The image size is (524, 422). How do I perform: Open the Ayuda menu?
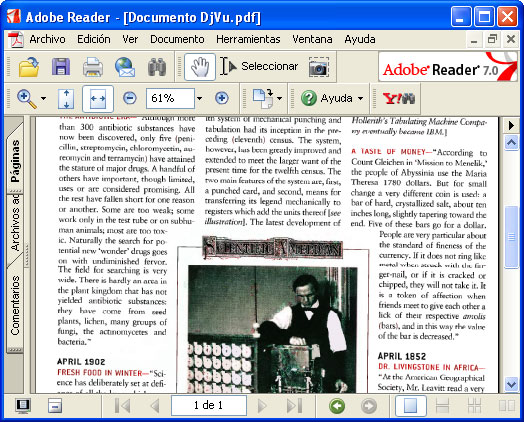coord(360,39)
